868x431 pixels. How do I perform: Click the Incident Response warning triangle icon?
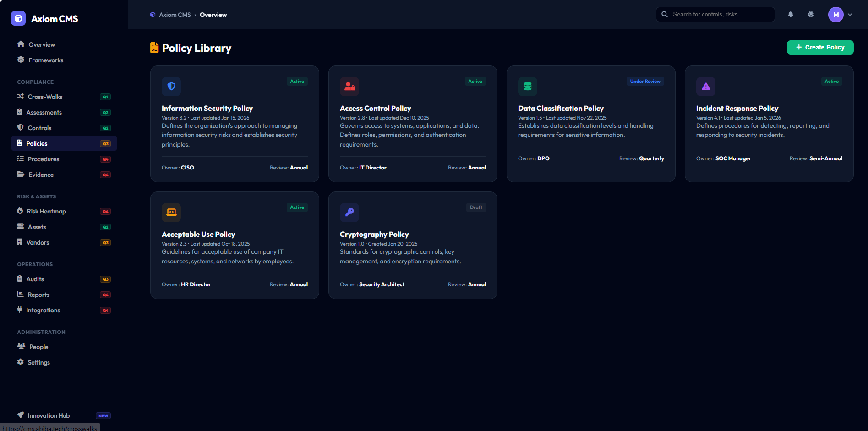coord(705,86)
